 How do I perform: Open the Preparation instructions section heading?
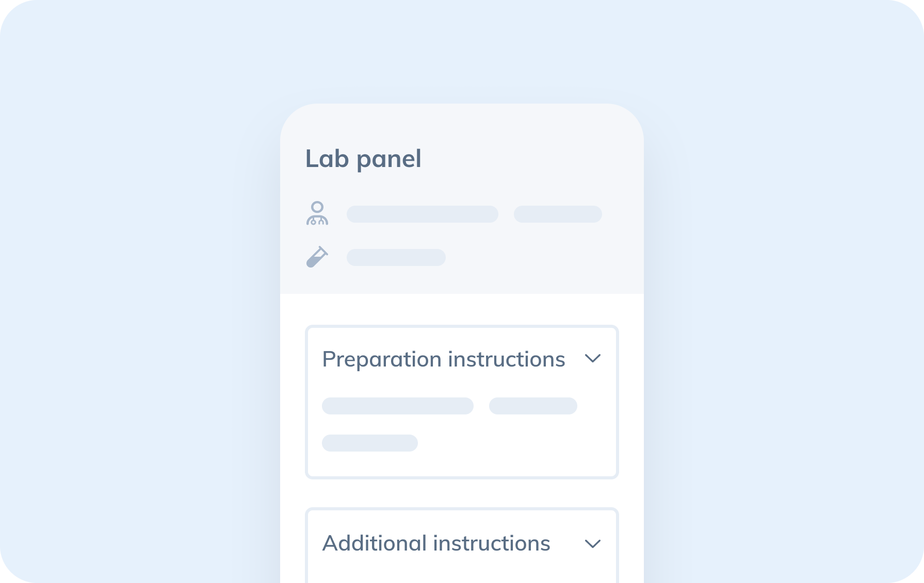tap(444, 359)
